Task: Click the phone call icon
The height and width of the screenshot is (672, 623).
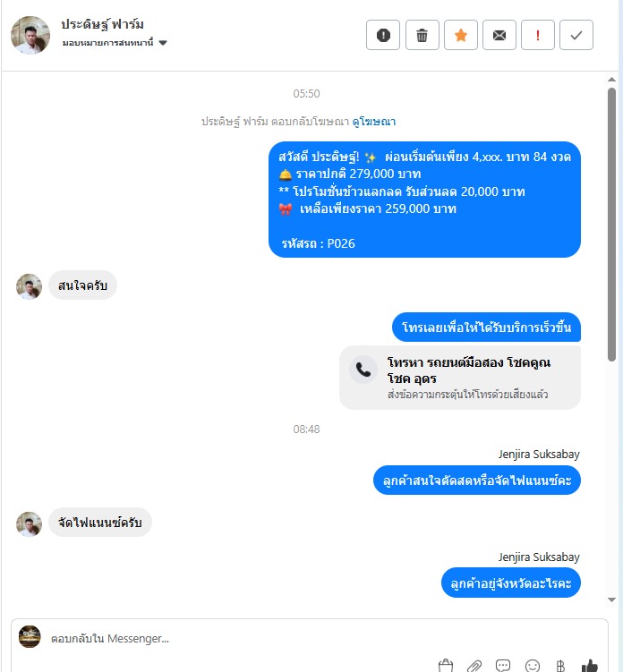Action: pyautogui.click(x=363, y=370)
